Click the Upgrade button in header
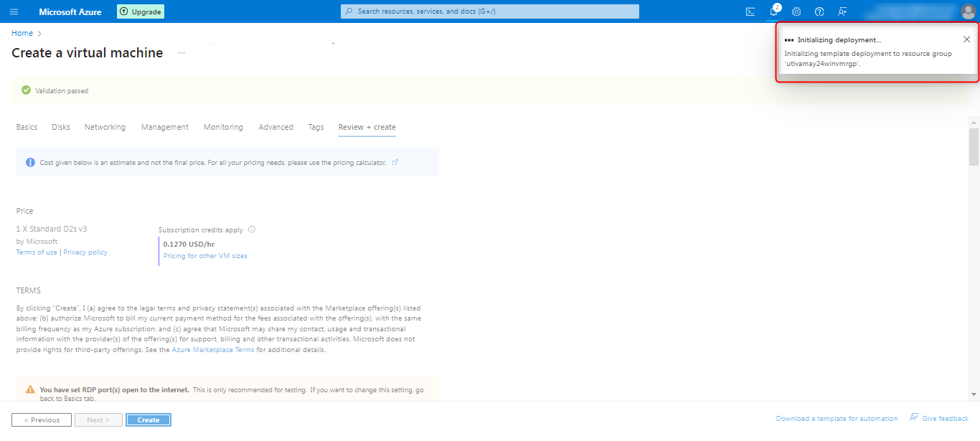Screen dimensions: 980x441 pyautogui.click(x=141, y=11)
